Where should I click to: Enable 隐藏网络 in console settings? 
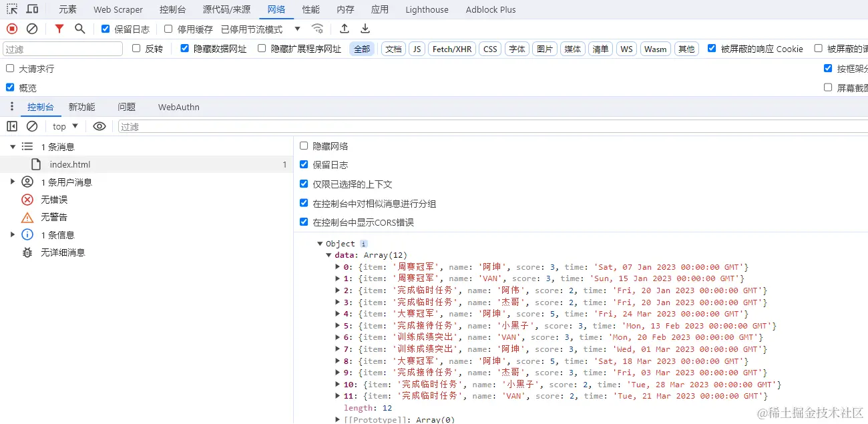click(x=304, y=146)
